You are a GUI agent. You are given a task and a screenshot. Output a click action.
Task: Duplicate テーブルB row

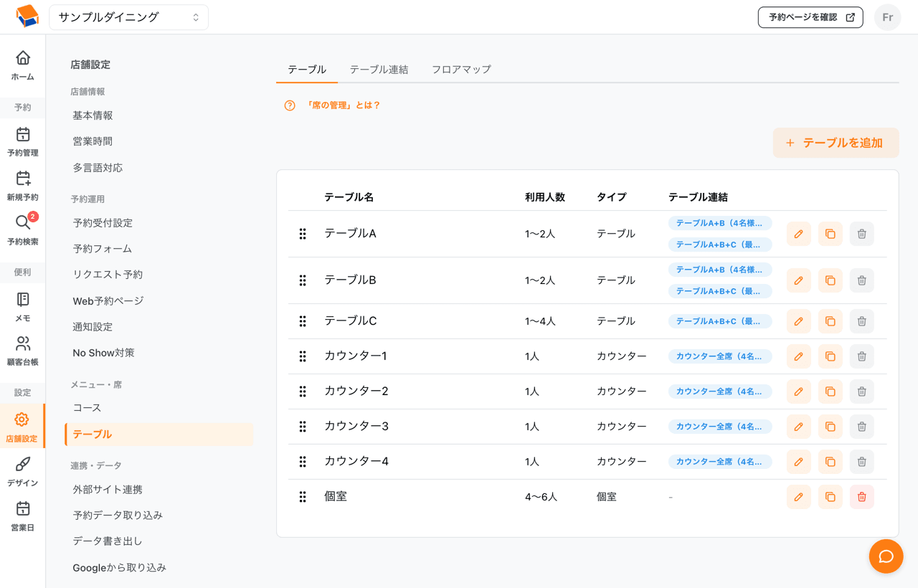[x=831, y=280]
